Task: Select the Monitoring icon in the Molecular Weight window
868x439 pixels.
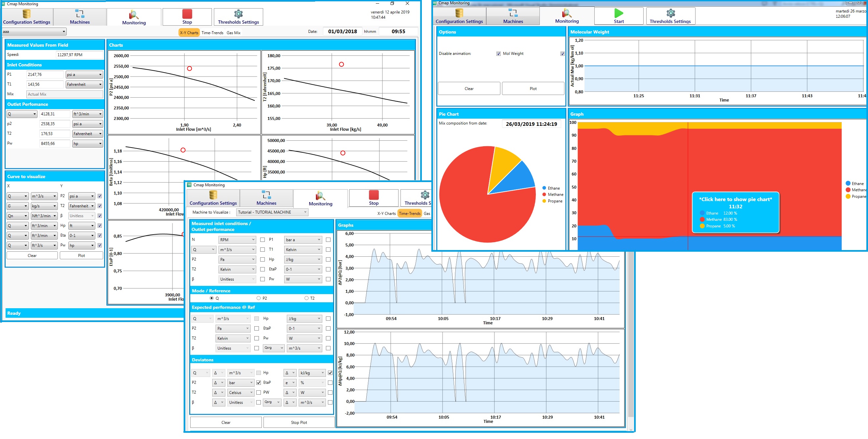Action: click(x=567, y=14)
